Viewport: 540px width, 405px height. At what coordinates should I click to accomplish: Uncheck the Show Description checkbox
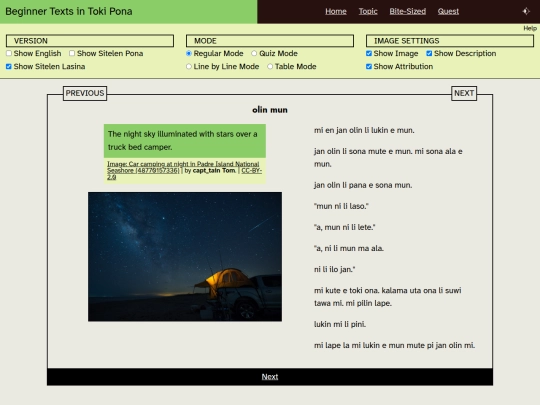429,53
